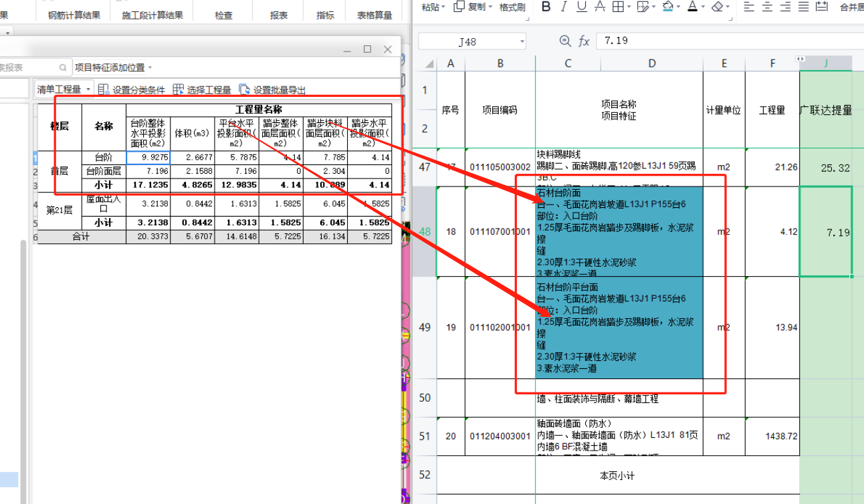Click project code 011107001001 cell
864x504 pixels.
pyautogui.click(x=500, y=231)
